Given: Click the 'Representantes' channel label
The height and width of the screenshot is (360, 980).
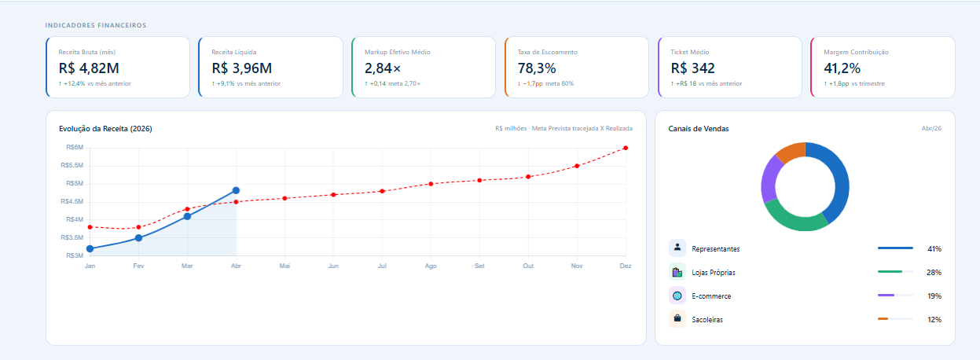Looking at the screenshot, I should [x=716, y=249].
